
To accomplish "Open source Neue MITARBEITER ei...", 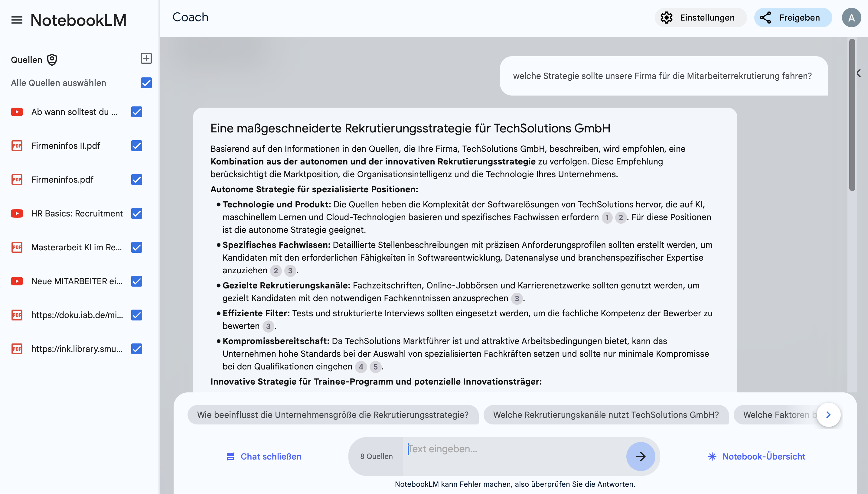I will click(x=77, y=281).
